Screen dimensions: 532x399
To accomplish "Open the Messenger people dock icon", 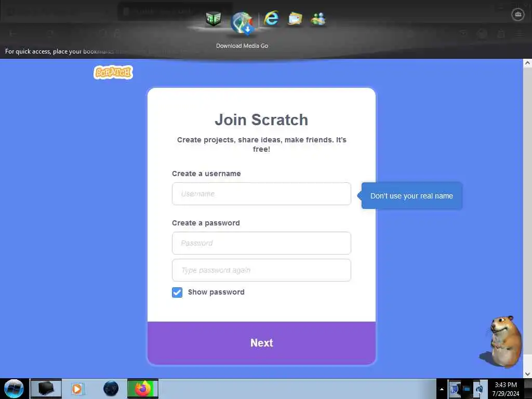I will point(318,19).
